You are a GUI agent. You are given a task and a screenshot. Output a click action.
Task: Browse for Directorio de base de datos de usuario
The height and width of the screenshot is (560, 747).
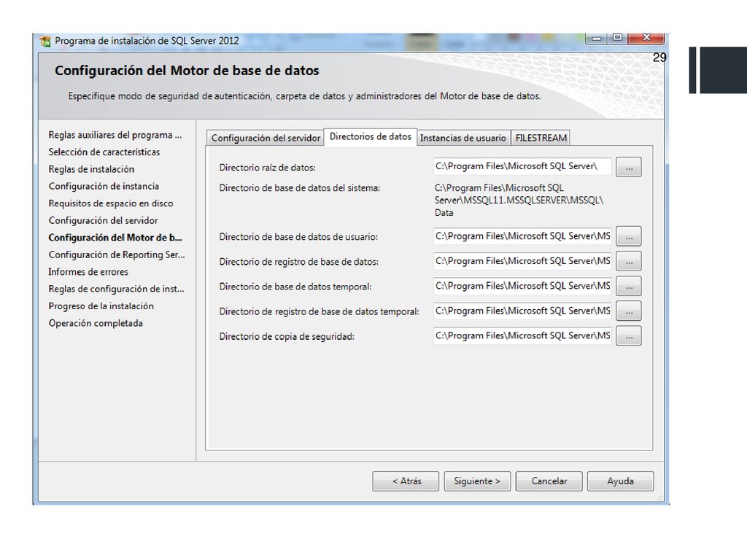[629, 236]
